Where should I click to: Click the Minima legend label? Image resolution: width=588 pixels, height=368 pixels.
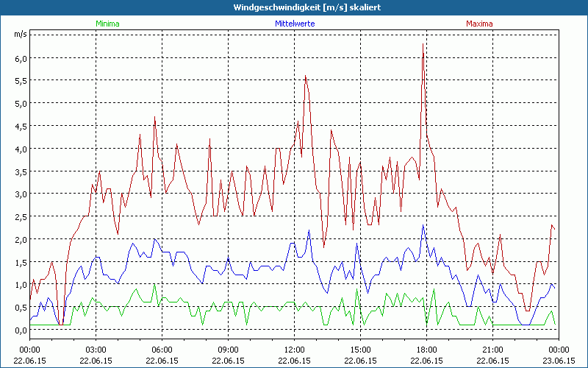point(107,24)
